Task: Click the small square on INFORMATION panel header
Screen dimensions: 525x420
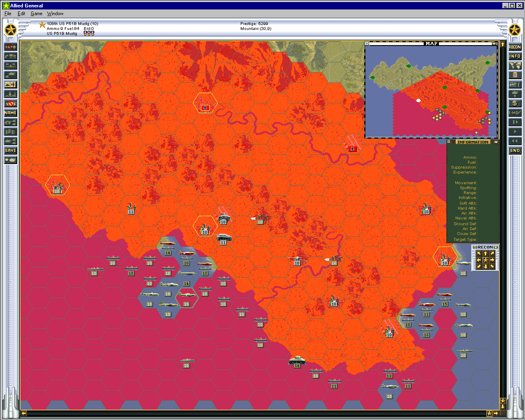Action: 449,142
